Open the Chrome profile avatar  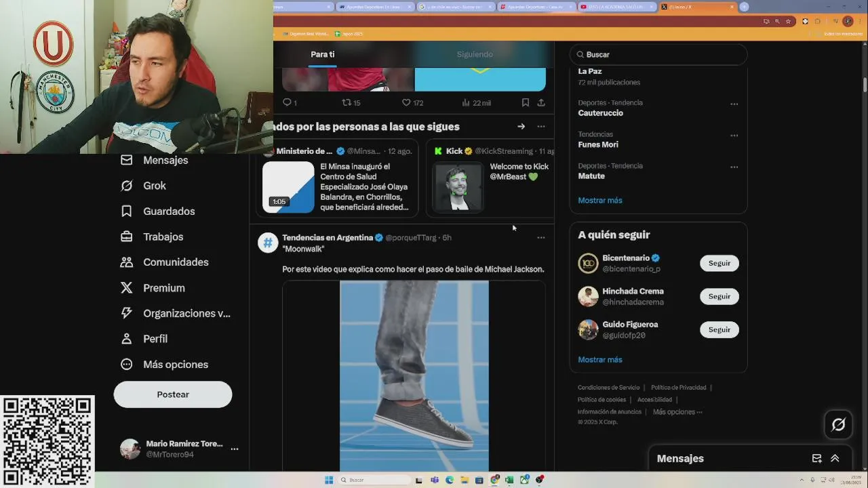(x=847, y=21)
